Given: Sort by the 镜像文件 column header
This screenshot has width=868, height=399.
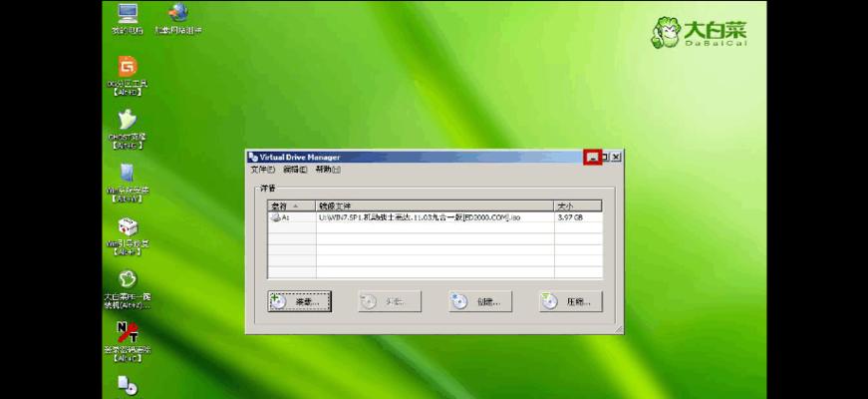Looking at the screenshot, I should click(434, 205).
